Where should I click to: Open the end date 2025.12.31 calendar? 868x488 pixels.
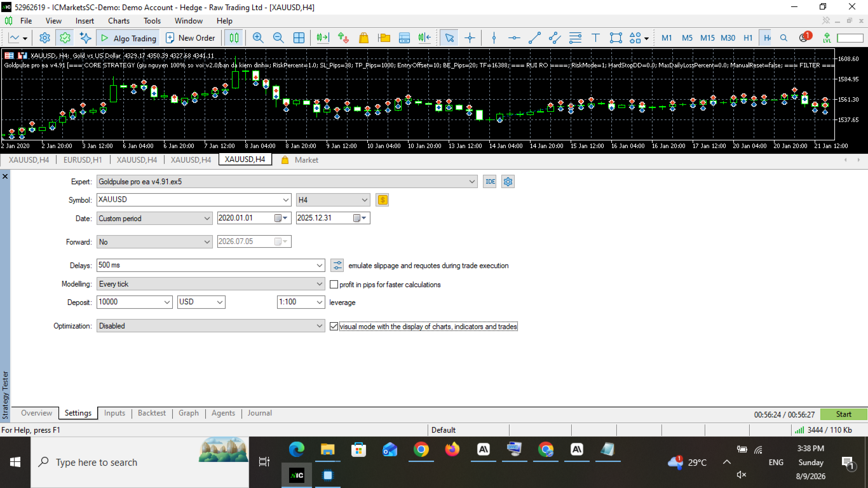pos(360,218)
